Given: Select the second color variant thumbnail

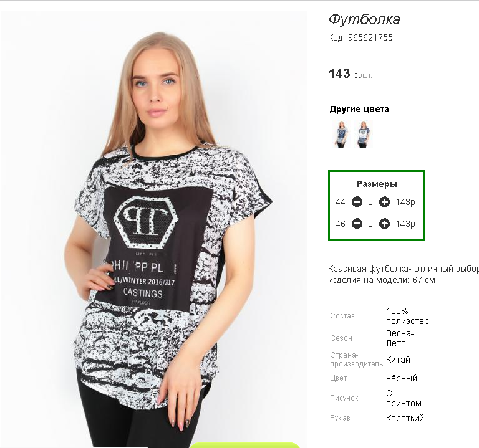Looking at the screenshot, I should point(364,134).
